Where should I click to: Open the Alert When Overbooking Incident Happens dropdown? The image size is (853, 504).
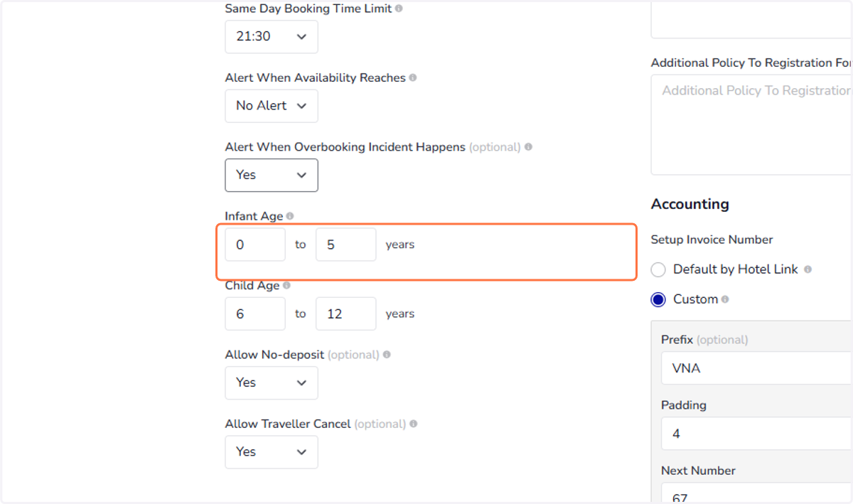click(x=272, y=175)
